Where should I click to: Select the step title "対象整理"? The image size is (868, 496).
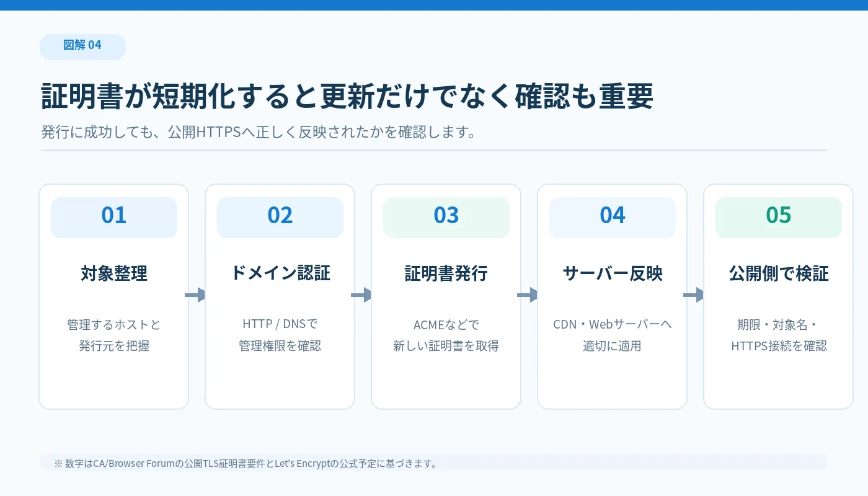[x=114, y=273]
